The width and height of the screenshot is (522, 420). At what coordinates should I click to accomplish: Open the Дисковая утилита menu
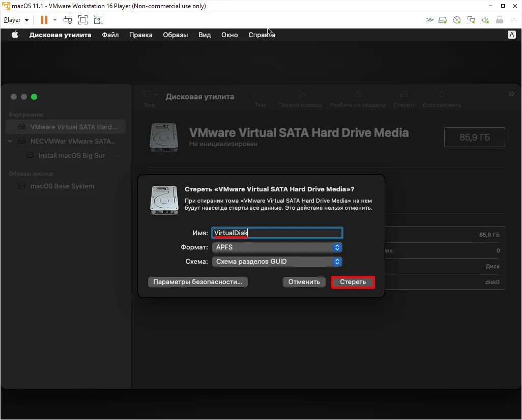coord(60,35)
